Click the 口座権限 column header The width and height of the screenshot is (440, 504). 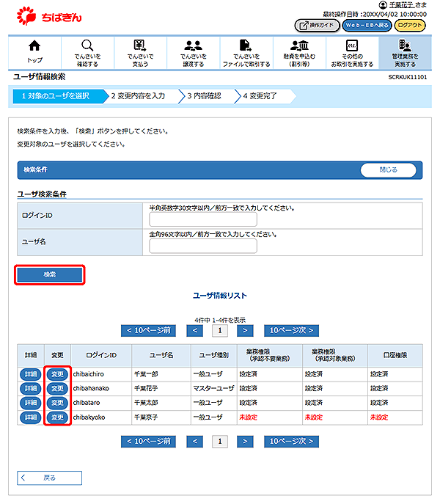point(395,356)
